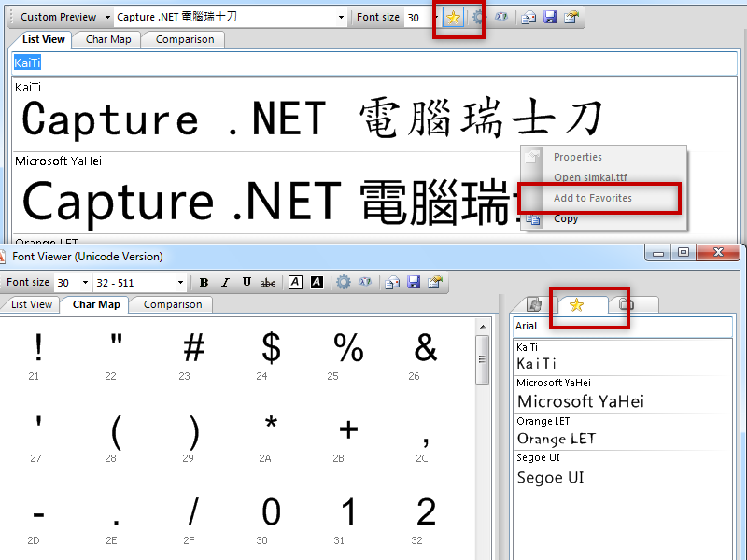Click the Properties icon in the context menu
Viewport: 747px width, 560px height.
coord(532,156)
